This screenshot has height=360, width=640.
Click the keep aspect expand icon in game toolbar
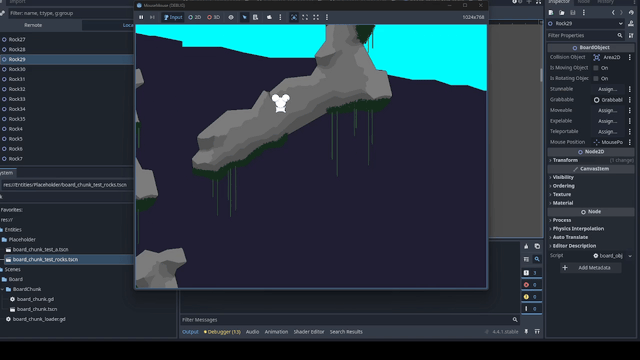click(305, 17)
